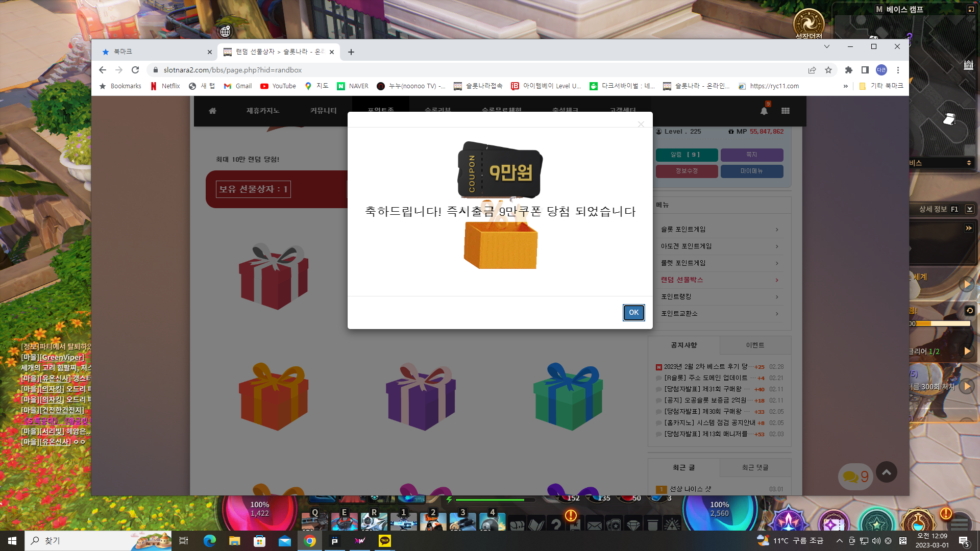Click the 마이메뉴 button

752,171
